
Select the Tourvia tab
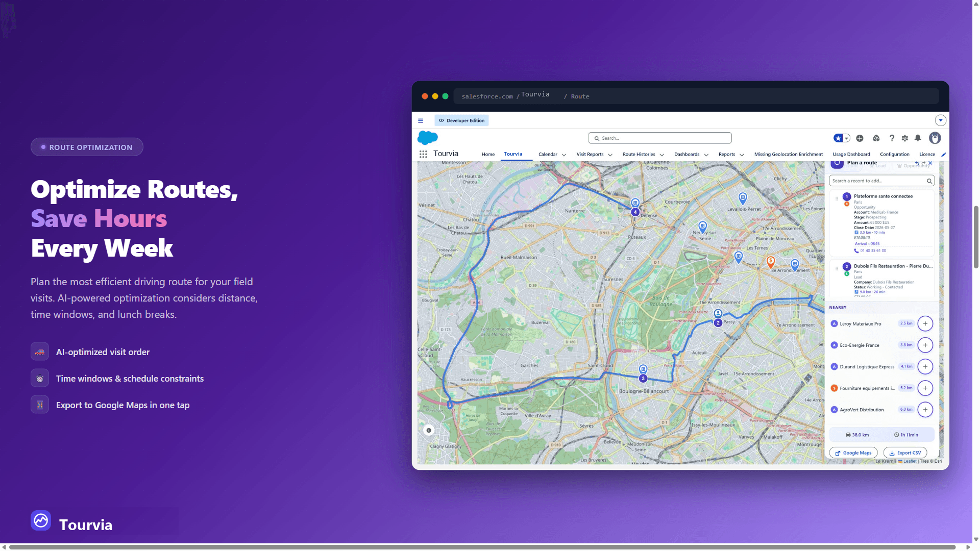513,154
